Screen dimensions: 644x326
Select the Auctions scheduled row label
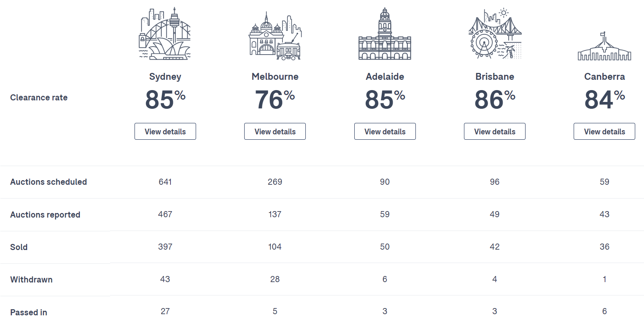pyautogui.click(x=49, y=182)
